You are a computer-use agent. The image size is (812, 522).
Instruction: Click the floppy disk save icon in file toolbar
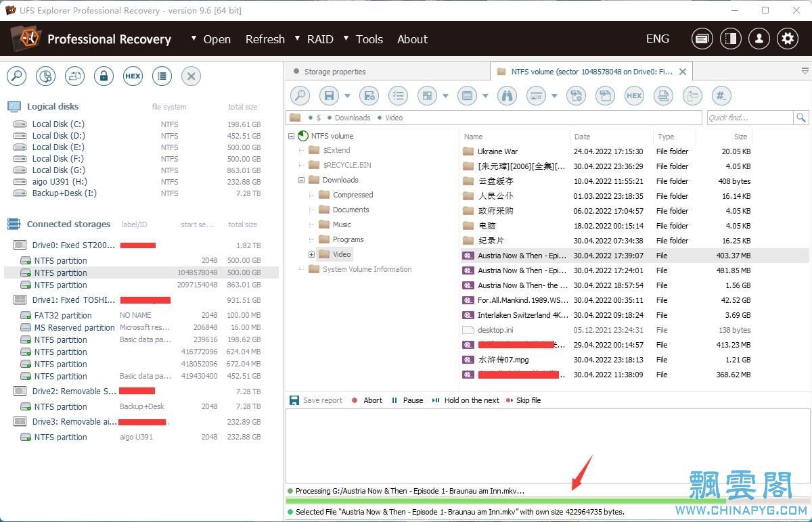pyautogui.click(x=329, y=95)
